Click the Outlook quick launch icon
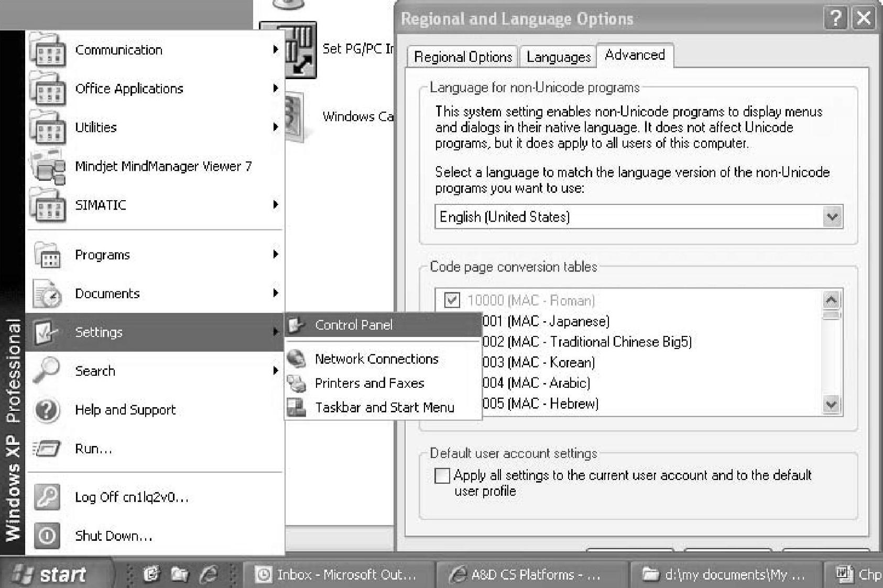 click(x=151, y=574)
